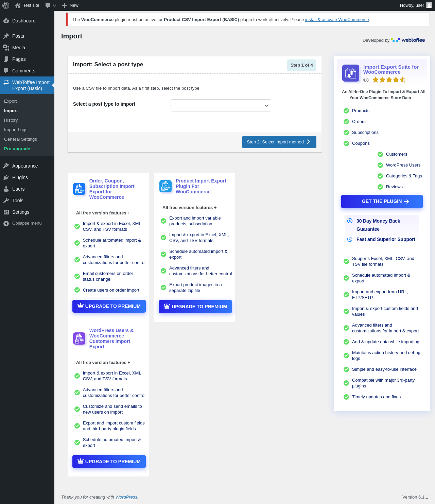Open Product Import Export Plugin title
The image size is (435, 504).
pyautogui.click(x=201, y=186)
